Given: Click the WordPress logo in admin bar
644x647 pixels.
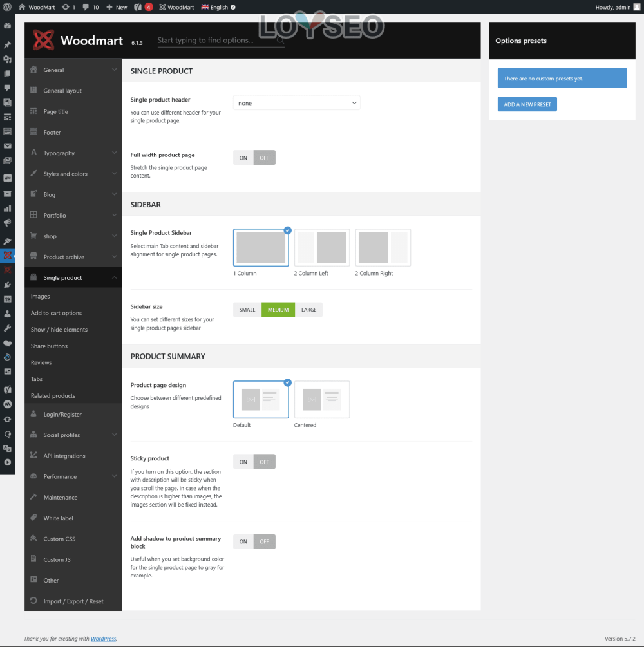Looking at the screenshot, I should click(7, 7).
